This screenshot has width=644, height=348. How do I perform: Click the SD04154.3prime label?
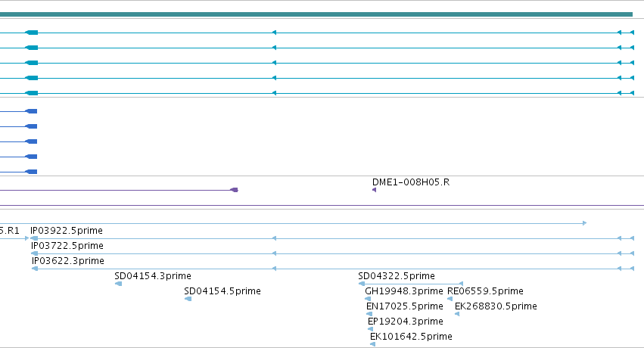tap(153, 276)
